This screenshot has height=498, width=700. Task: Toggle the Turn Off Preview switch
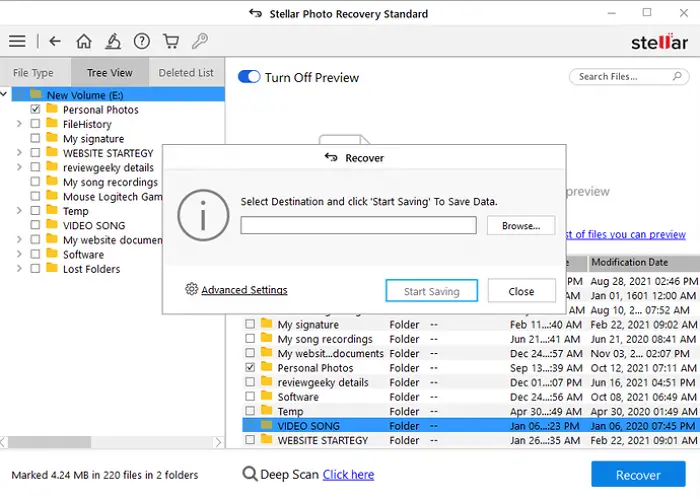249,77
